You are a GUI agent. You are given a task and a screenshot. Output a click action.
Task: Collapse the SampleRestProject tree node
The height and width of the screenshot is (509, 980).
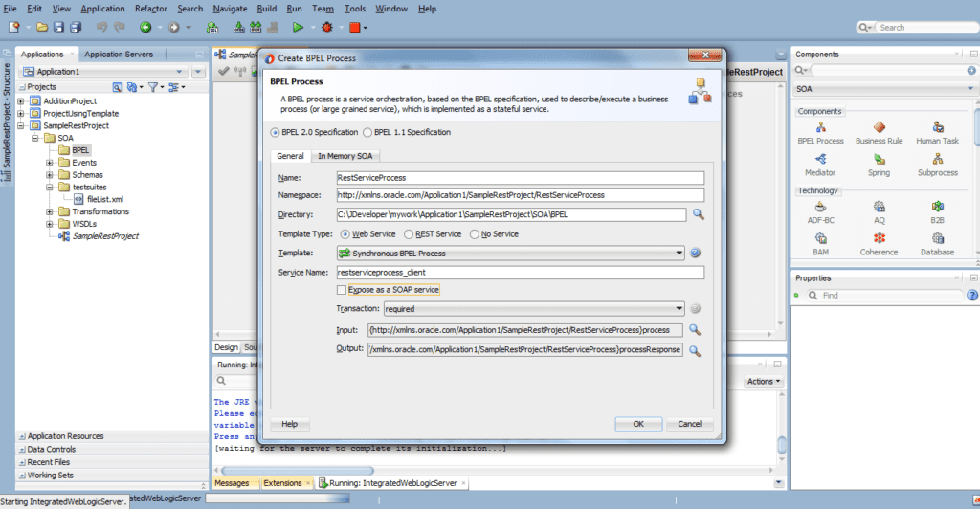21,125
